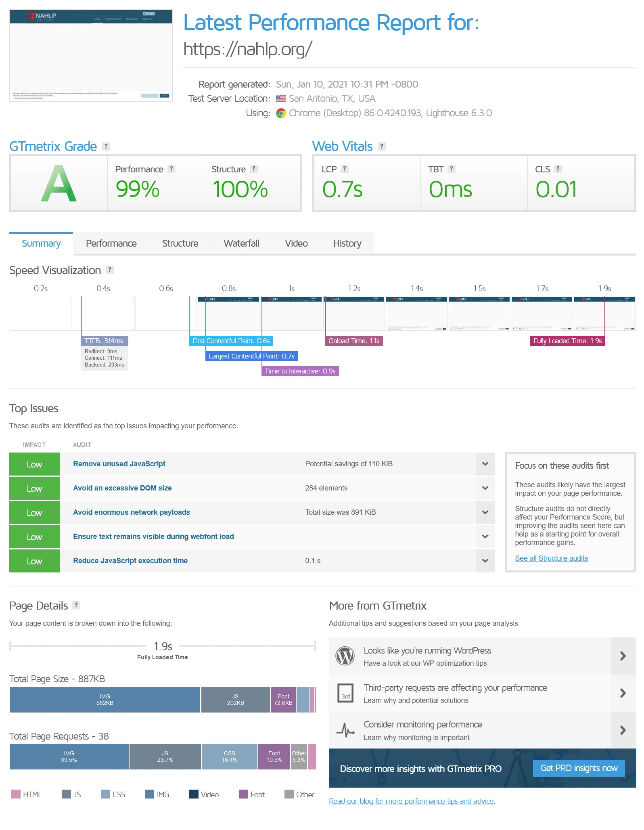This screenshot has height=830, width=644.
Task: Switch to the Waterfall tab
Action: tap(241, 243)
